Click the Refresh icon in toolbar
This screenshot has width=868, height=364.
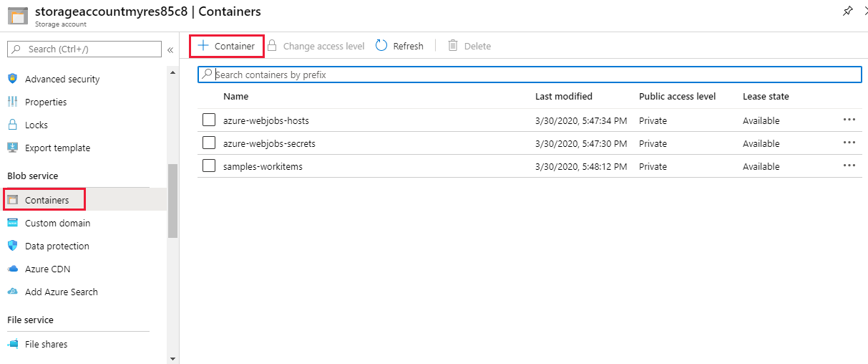click(x=381, y=46)
